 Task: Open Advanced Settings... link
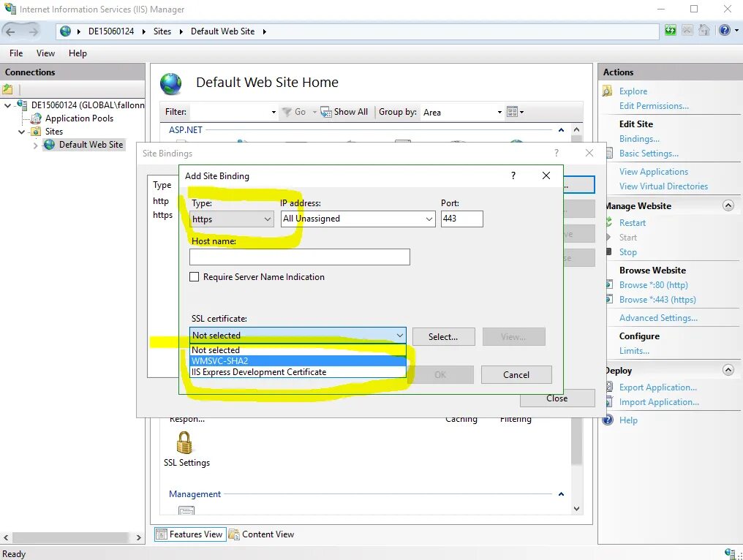pos(658,318)
